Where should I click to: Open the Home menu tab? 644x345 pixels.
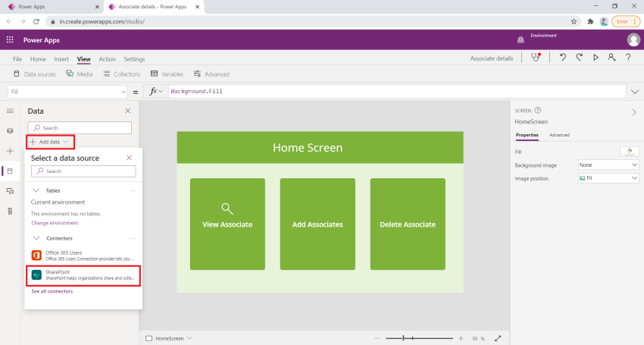pyautogui.click(x=38, y=59)
